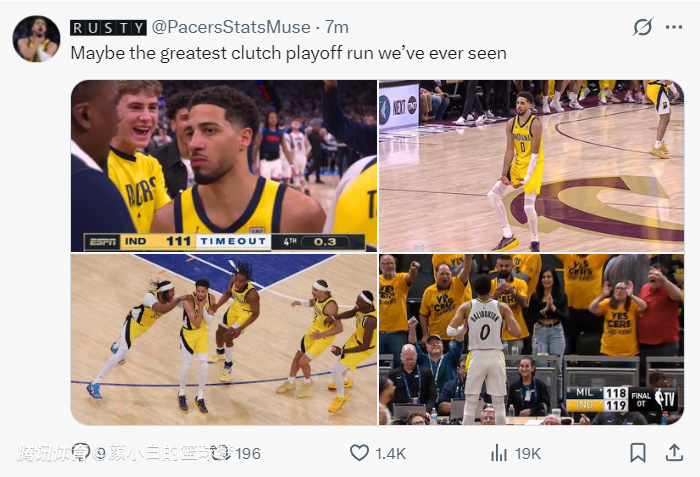This screenshot has width=700, height=477.
Task: Open the three-dot more options menu
Action: [677, 27]
